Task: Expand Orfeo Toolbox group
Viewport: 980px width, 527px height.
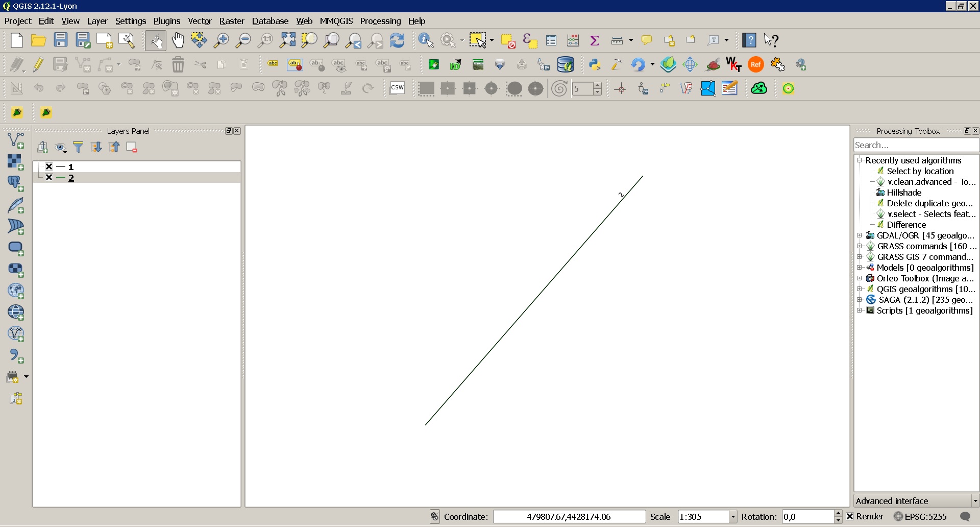Action: click(x=860, y=278)
